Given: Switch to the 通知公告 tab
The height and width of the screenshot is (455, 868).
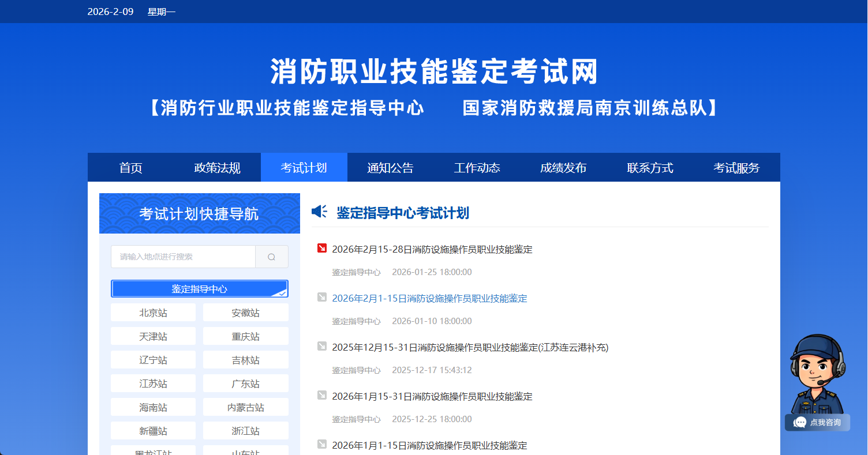Looking at the screenshot, I should (390, 167).
